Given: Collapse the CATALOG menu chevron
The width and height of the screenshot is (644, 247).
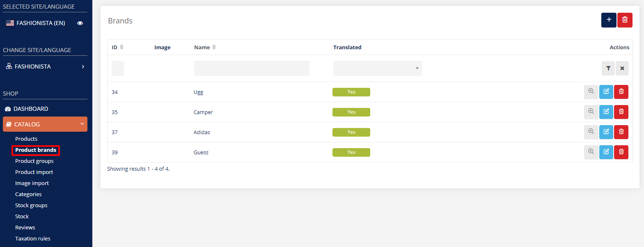Looking at the screenshot, I should pos(82,124).
